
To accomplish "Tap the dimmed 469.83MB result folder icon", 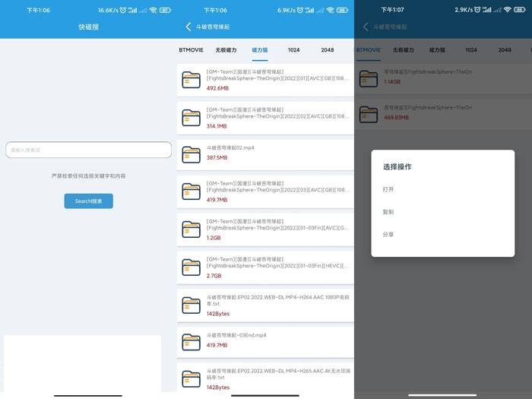I will click(369, 114).
